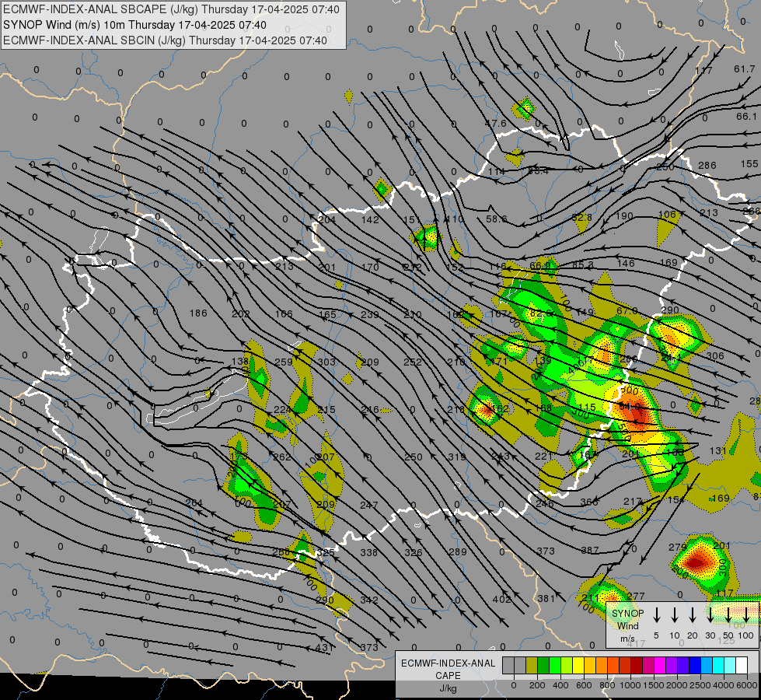Click the '319' value on the map
761x700 pixels.
[457, 457]
